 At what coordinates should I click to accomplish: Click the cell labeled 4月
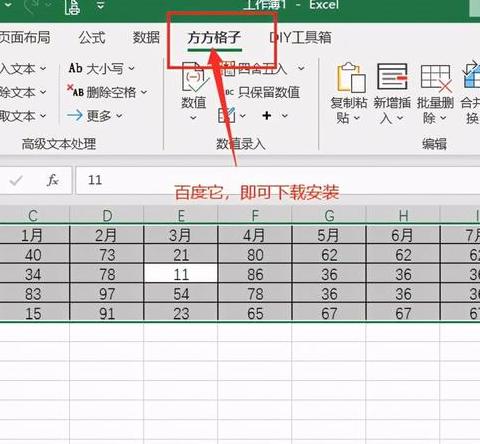click(x=255, y=235)
